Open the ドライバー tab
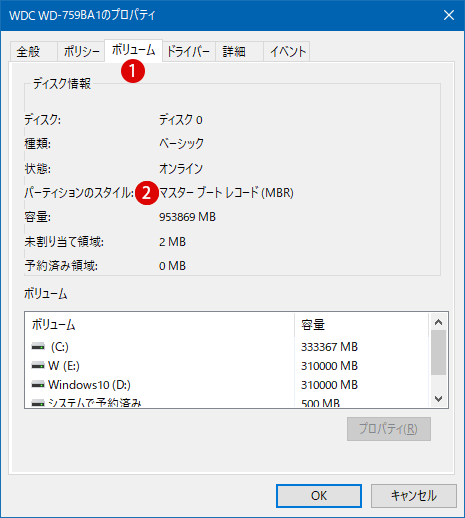The image size is (465, 518). [x=188, y=51]
